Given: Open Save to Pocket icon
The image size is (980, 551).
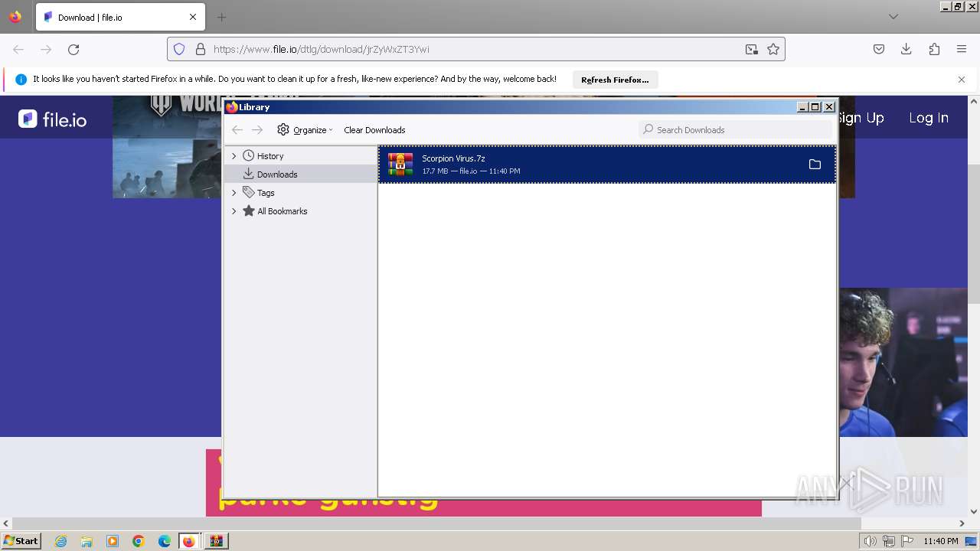Looking at the screenshot, I should click(879, 50).
